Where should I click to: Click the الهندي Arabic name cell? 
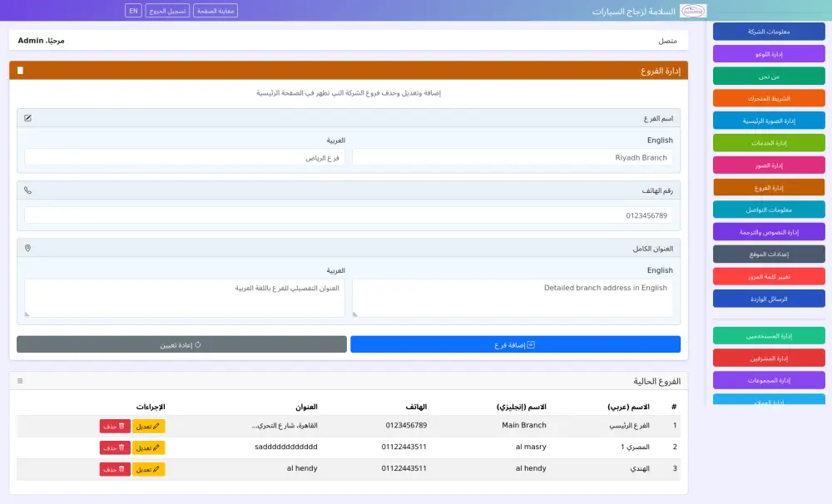tap(640, 468)
